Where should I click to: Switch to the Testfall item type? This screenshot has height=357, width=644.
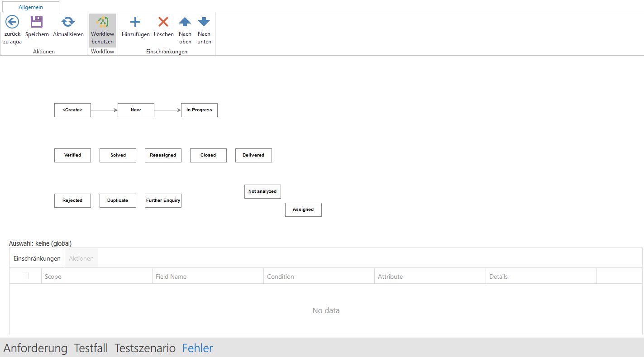coord(91,348)
